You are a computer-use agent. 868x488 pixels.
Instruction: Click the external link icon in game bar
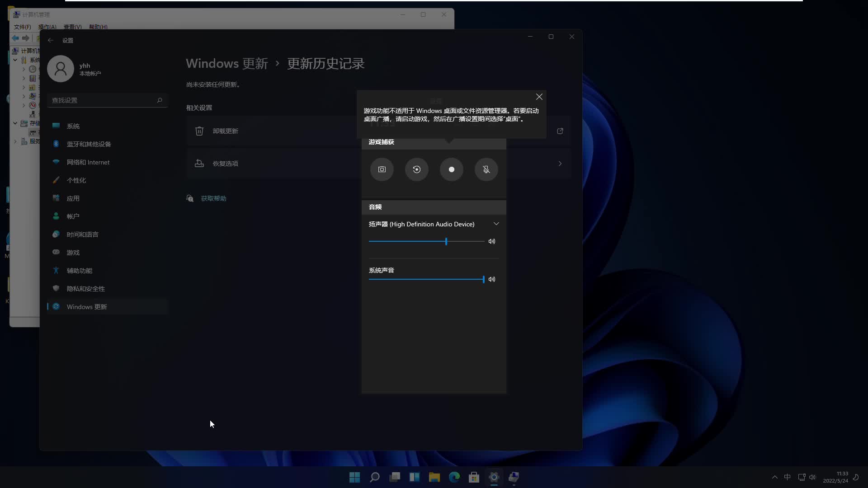point(561,131)
